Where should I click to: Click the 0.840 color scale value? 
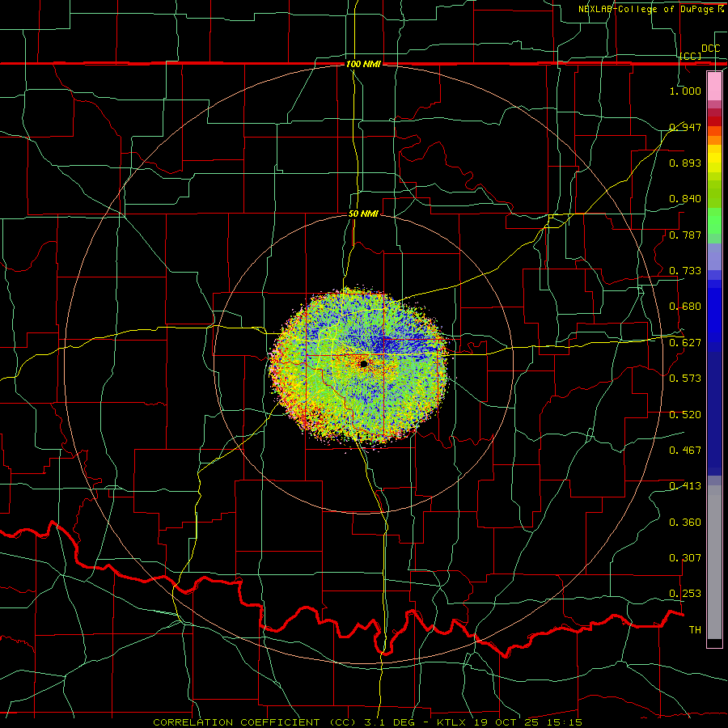tap(685, 199)
